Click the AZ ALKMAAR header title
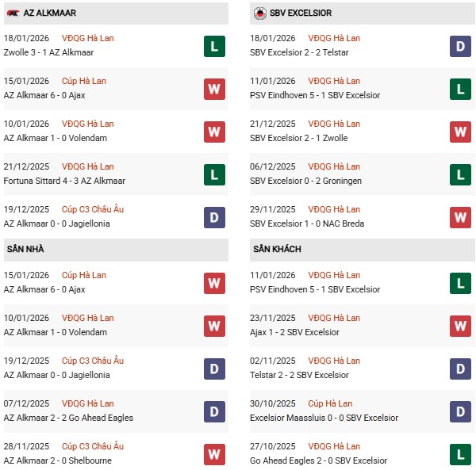476x470 pixels. [x=50, y=13]
